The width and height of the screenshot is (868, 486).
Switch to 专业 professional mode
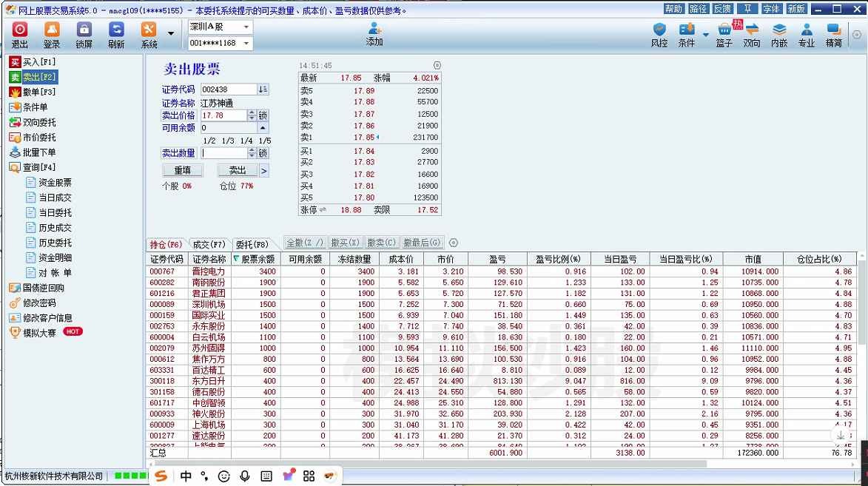pos(806,34)
